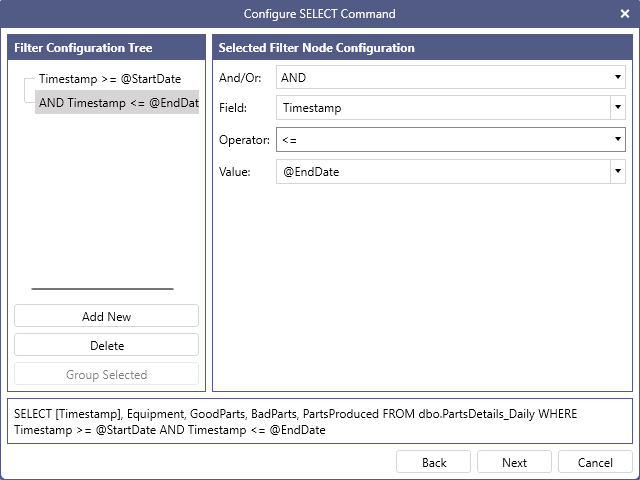
Task: Click the Group Selected button
Action: point(107,374)
